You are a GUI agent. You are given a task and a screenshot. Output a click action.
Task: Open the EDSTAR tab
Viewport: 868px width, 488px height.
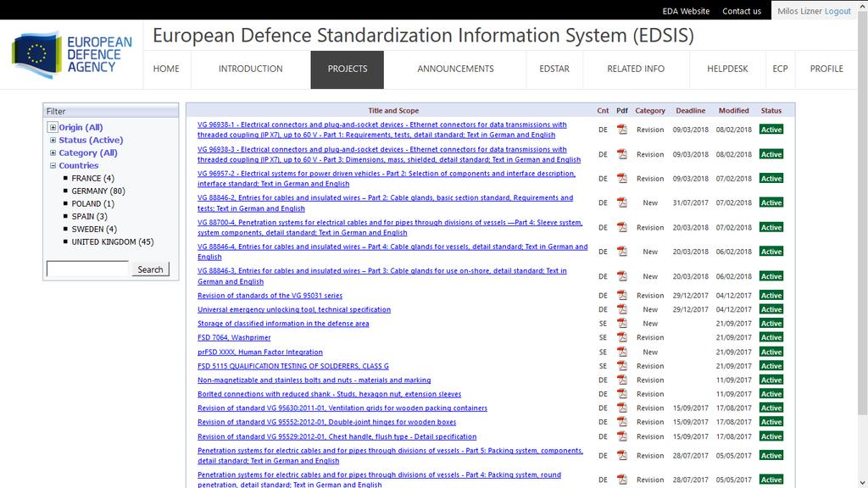(x=554, y=69)
